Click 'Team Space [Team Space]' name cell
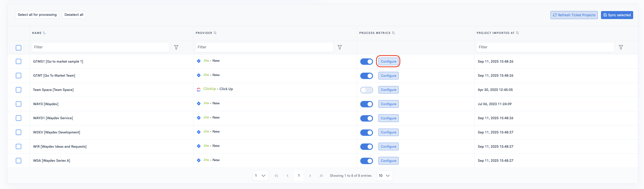Viewport: 644px width, 189px height. click(x=53, y=90)
